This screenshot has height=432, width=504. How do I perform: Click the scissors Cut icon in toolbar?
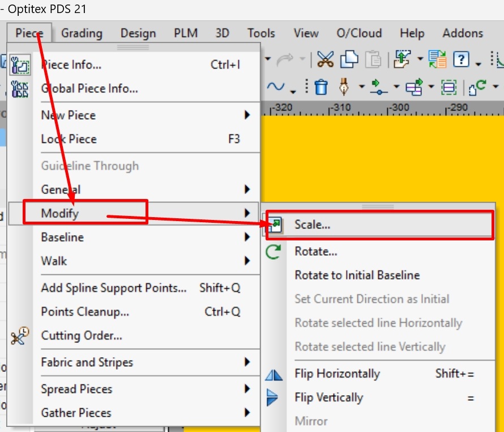325,58
